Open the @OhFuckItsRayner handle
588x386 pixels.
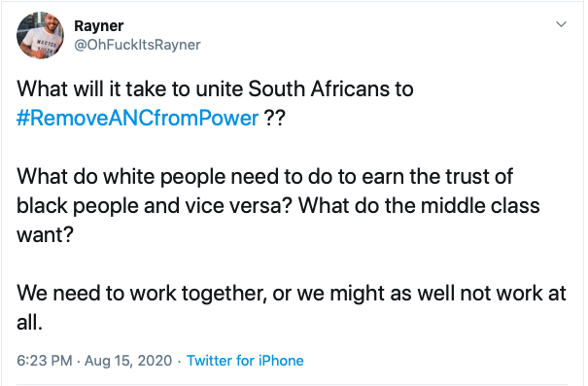click(x=138, y=45)
